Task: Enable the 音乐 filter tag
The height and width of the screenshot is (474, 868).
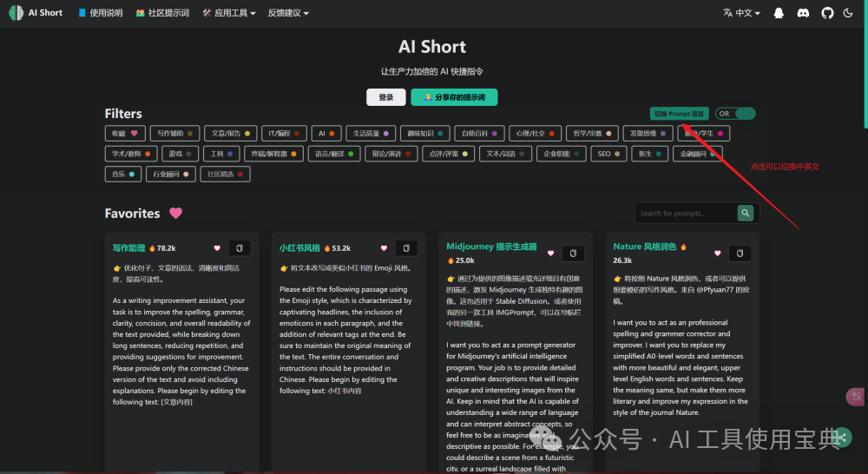Action: [x=123, y=174]
